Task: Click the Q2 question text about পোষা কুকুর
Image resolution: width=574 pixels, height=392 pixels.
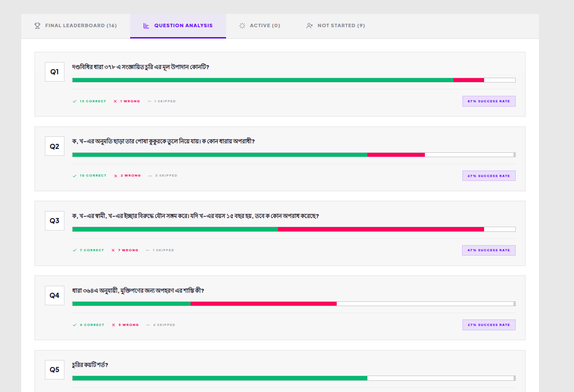Action: pyautogui.click(x=163, y=141)
